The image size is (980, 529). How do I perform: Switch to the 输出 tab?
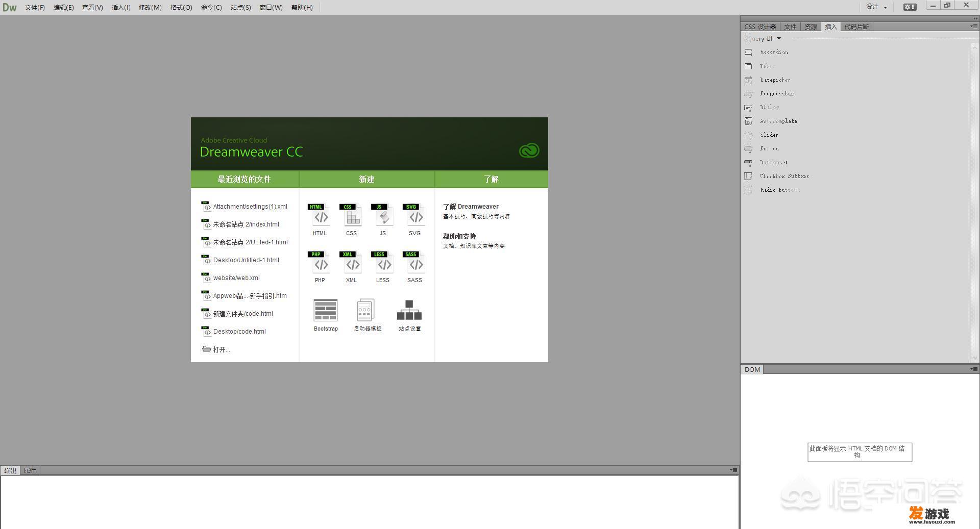click(10, 470)
